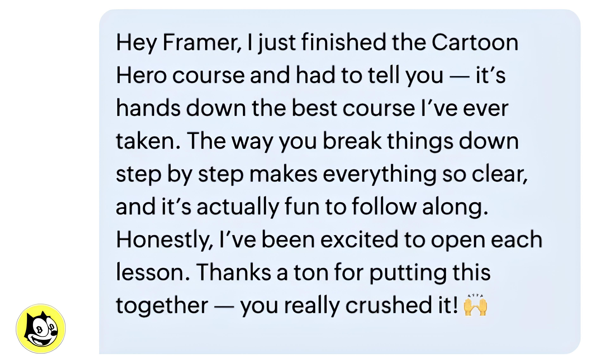Screen dimensions: 599x364
Task: Click the raised hands emoji
Action: [x=475, y=306]
